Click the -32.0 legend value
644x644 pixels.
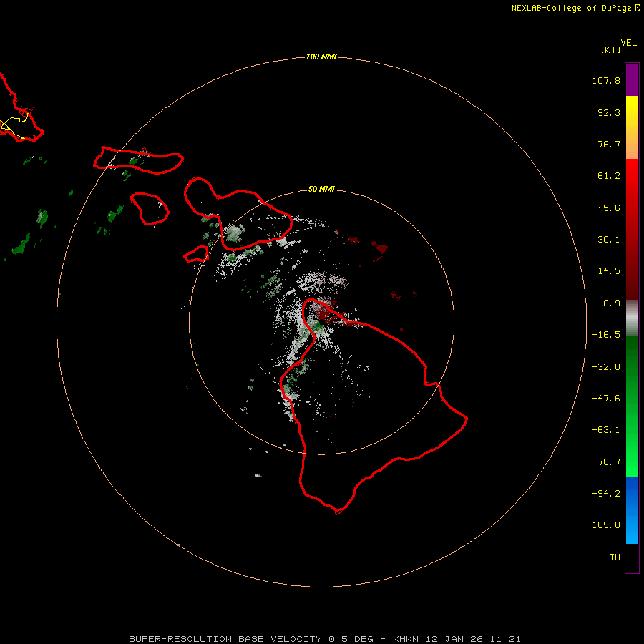(x=606, y=367)
